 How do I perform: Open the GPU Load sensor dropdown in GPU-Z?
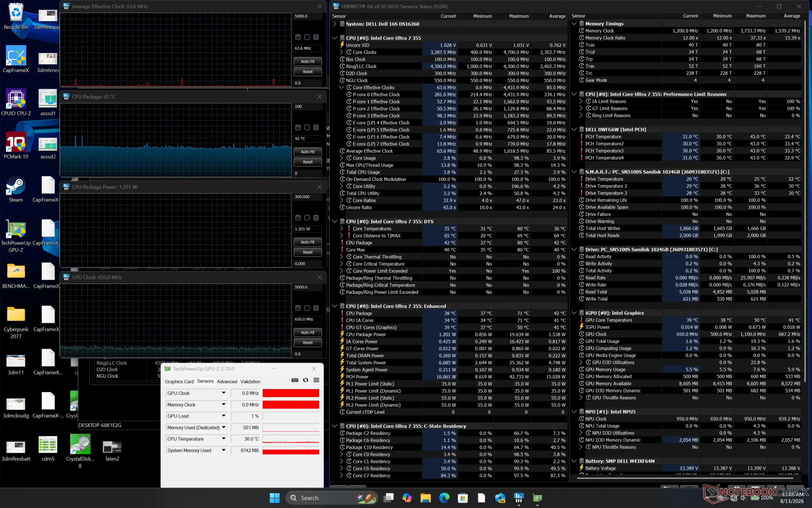(x=197, y=416)
